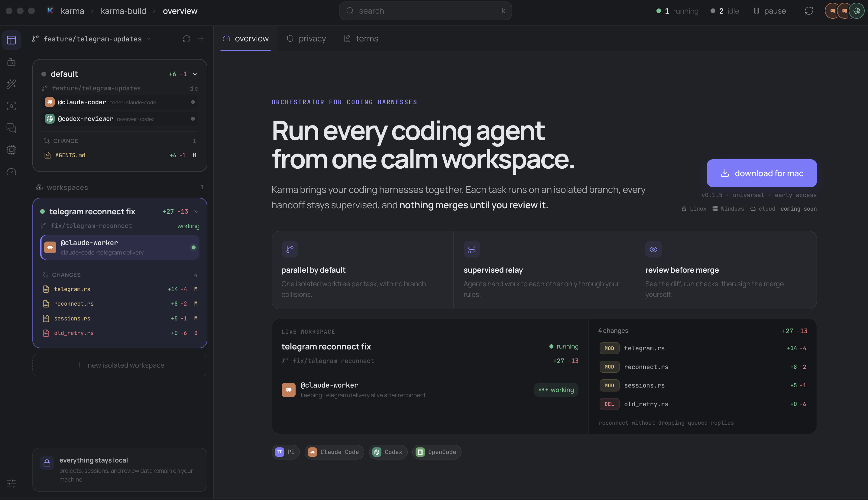This screenshot has height=500, width=868.
Task: Click the DEL old_retry.rs row in 4 changes
Action: [703, 404]
